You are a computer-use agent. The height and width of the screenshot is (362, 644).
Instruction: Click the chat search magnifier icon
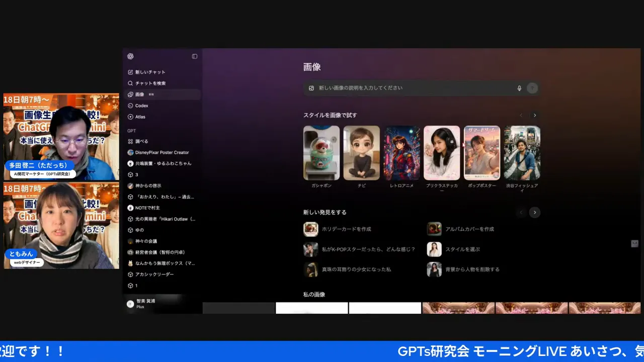pyautogui.click(x=130, y=83)
